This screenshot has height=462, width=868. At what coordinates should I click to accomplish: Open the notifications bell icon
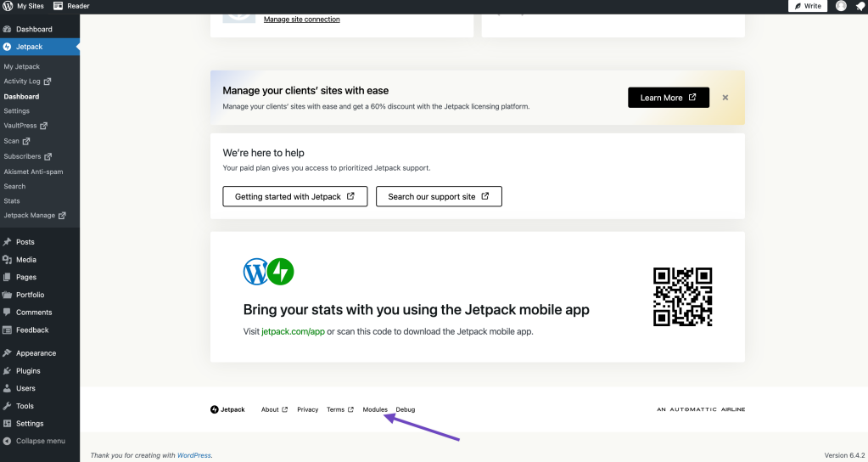coord(860,6)
